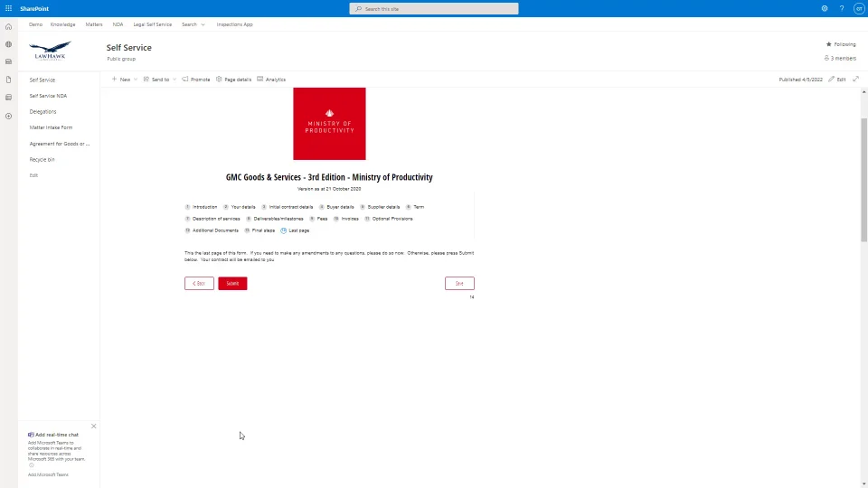Open Analytics in the command bar
The width and height of the screenshot is (868, 488).
[x=271, y=80]
